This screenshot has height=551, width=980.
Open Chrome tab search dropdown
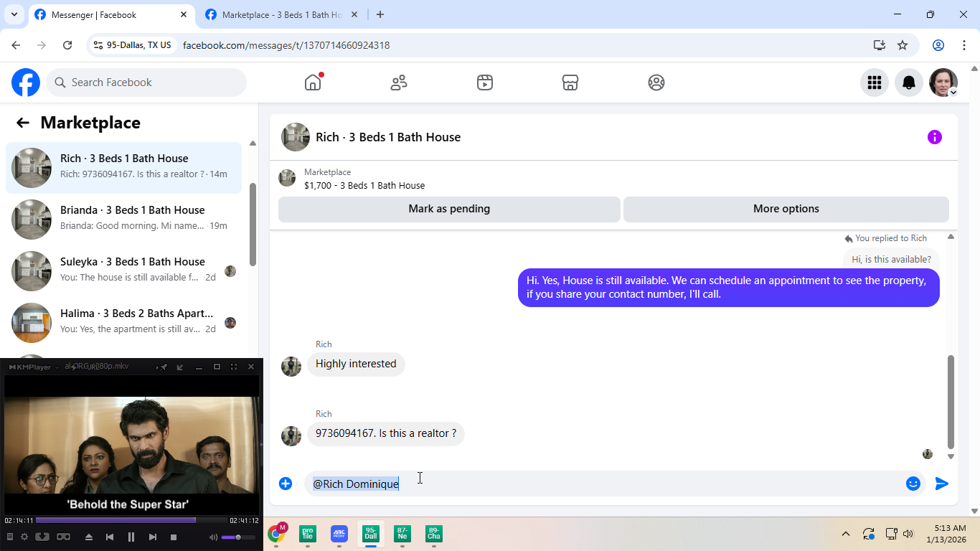(x=14, y=14)
